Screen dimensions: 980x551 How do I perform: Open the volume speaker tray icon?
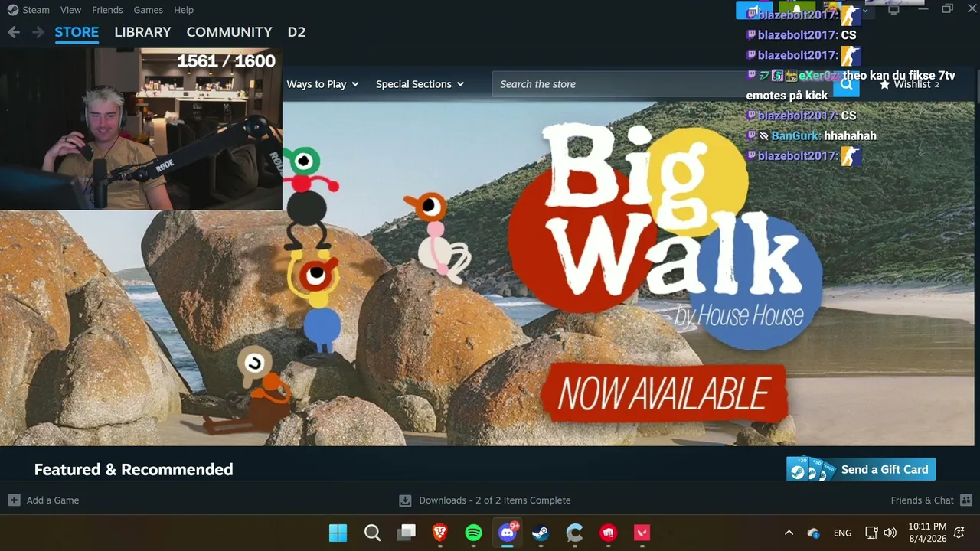pos(890,533)
